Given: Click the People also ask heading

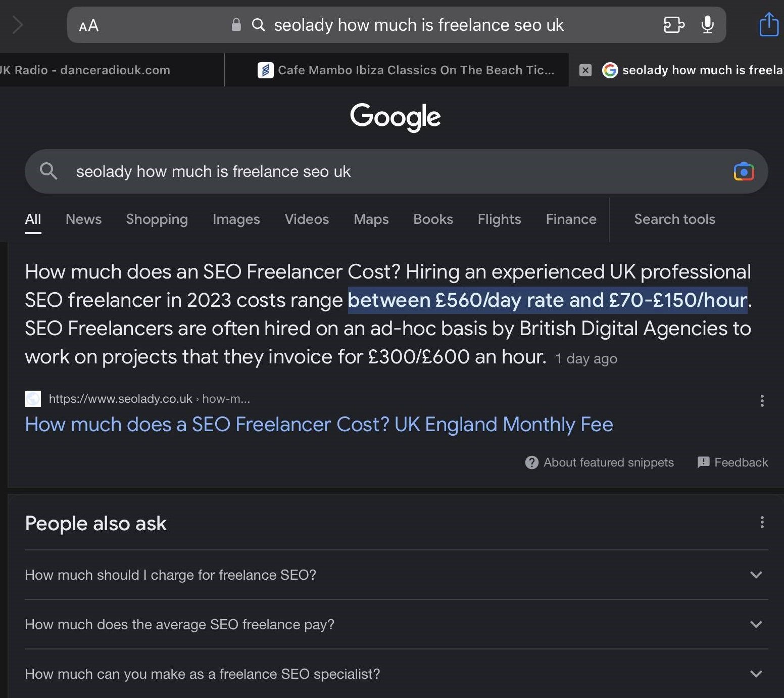Looking at the screenshot, I should (x=95, y=524).
